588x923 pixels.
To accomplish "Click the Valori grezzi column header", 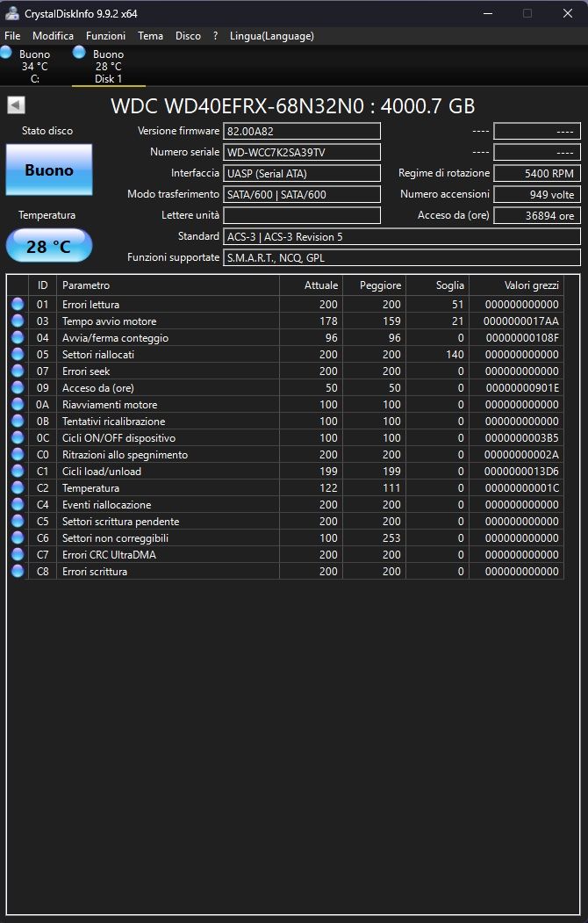I will tap(516, 285).
